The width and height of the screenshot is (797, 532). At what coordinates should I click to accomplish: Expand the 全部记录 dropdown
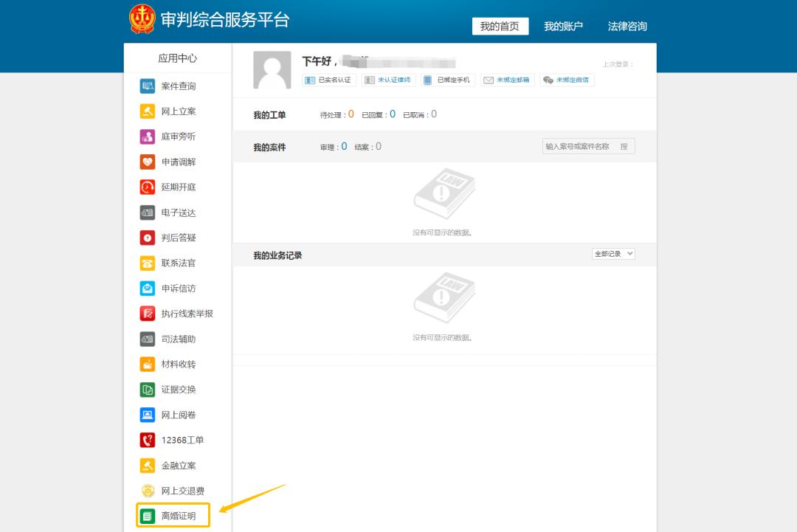[x=613, y=254]
